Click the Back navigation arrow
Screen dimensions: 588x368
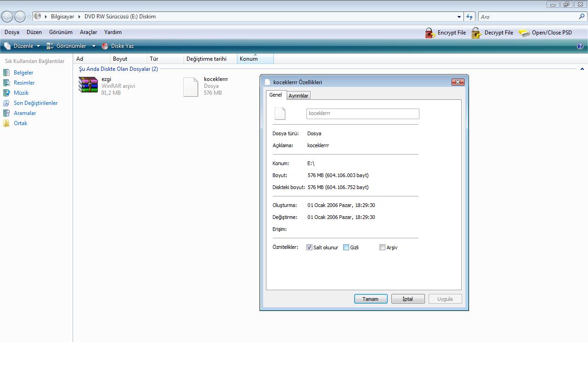[x=7, y=17]
